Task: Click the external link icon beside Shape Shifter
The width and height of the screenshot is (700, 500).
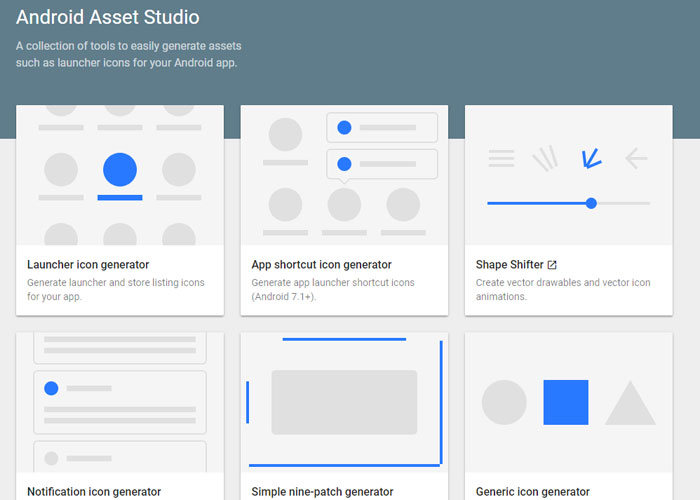Action: click(x=552, y=265)
